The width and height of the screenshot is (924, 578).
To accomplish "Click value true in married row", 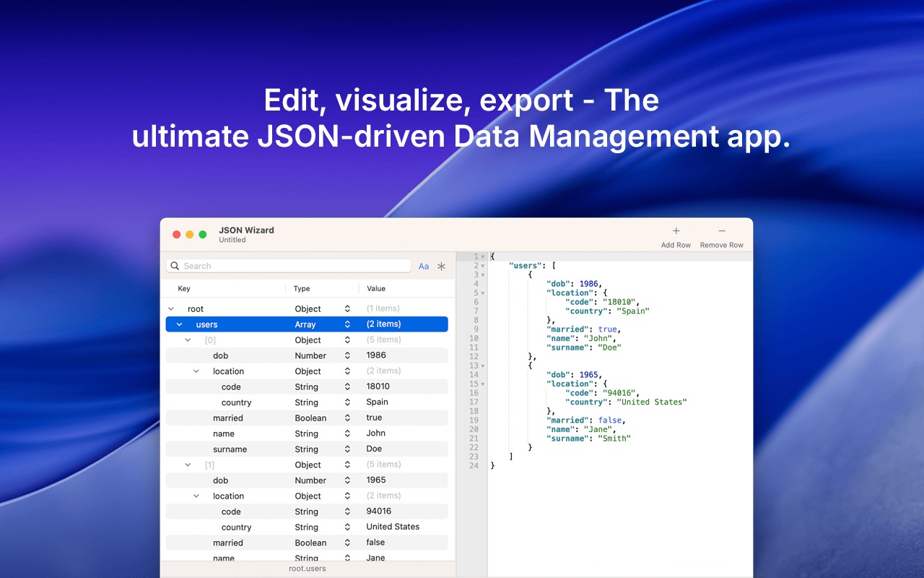I will [x=374, y=418].
